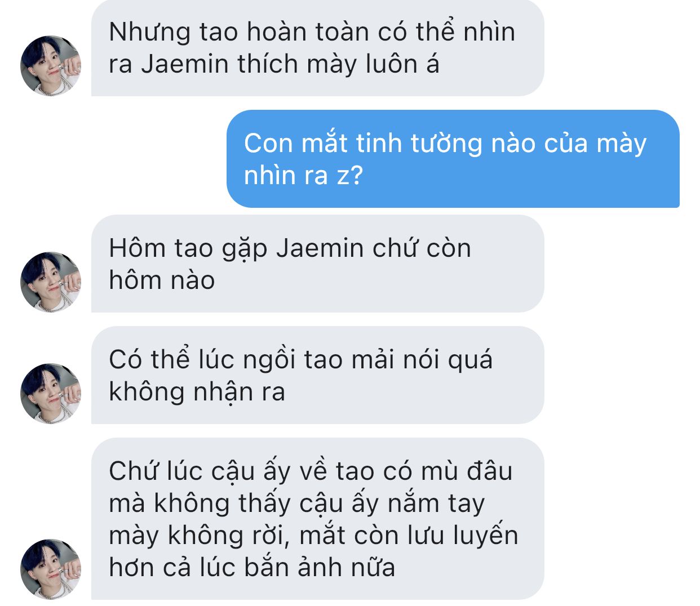Viewport: 700px width, 606px height.
Task: Tap message 'Có thể lúc ngồi tao mải nói quá'
Action: [317, 375]
